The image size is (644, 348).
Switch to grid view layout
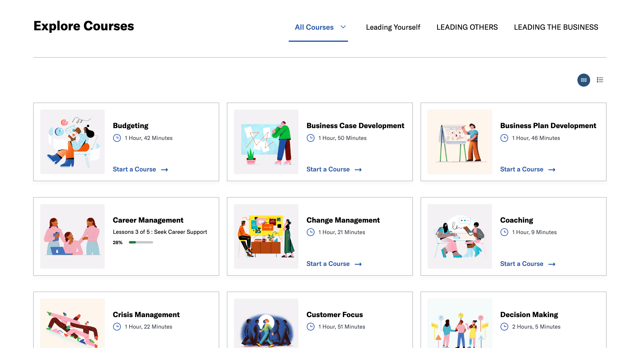tap(583, 80)
